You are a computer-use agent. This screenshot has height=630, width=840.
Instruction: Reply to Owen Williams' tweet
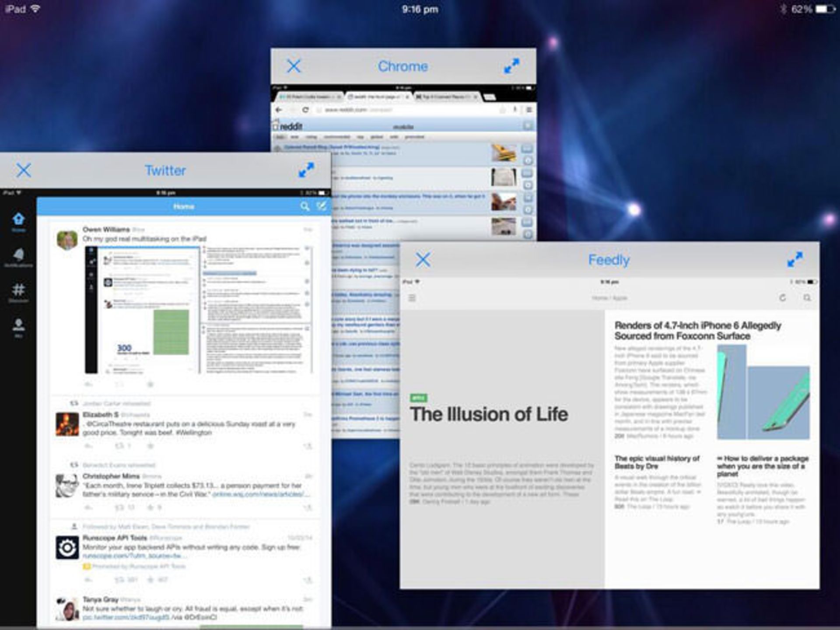pos(89,384)
